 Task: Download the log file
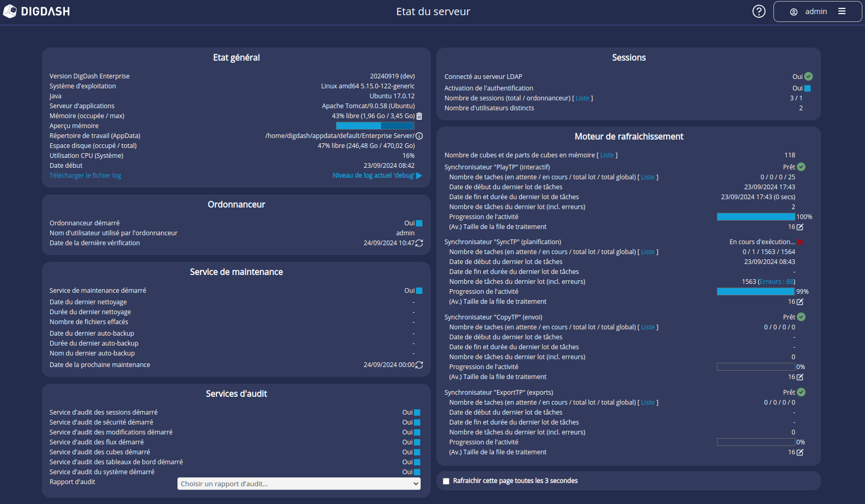coord(85,175)
